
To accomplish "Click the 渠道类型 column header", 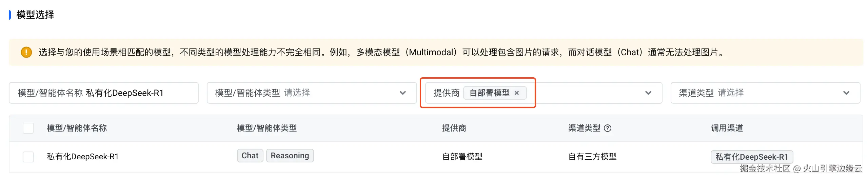I will (584, 128).
